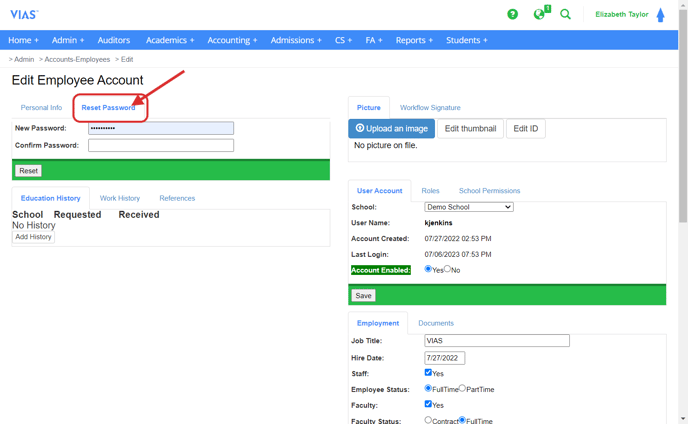This screenshot has width=688, height=424.
Task: Switch to the Reset Password tab
Action: (x=108, y=108)
